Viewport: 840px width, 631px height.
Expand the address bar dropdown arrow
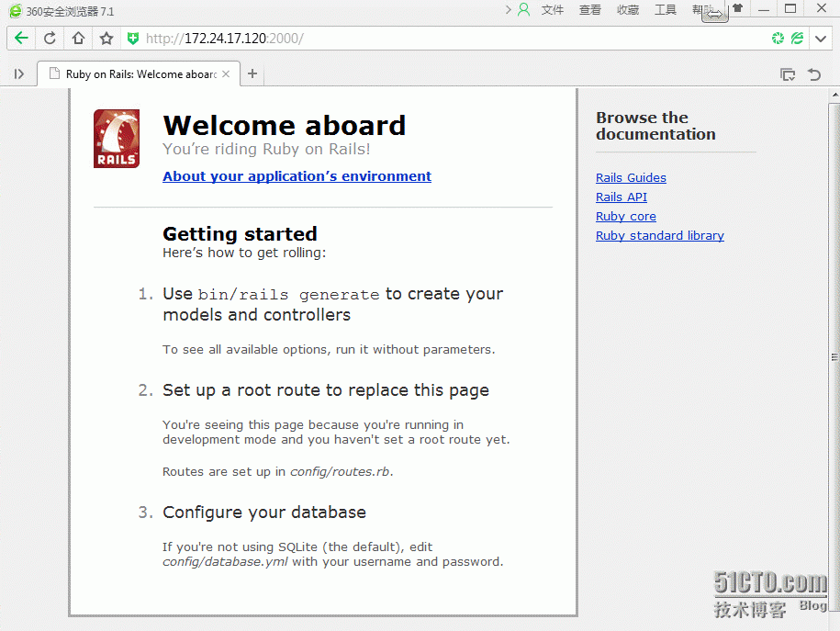(x=821, y=39)
